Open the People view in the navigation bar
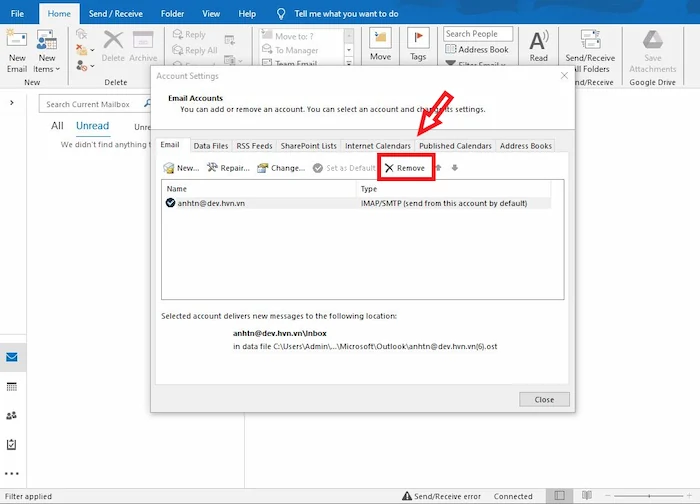The image size is (700, 504). click(12, 415)
